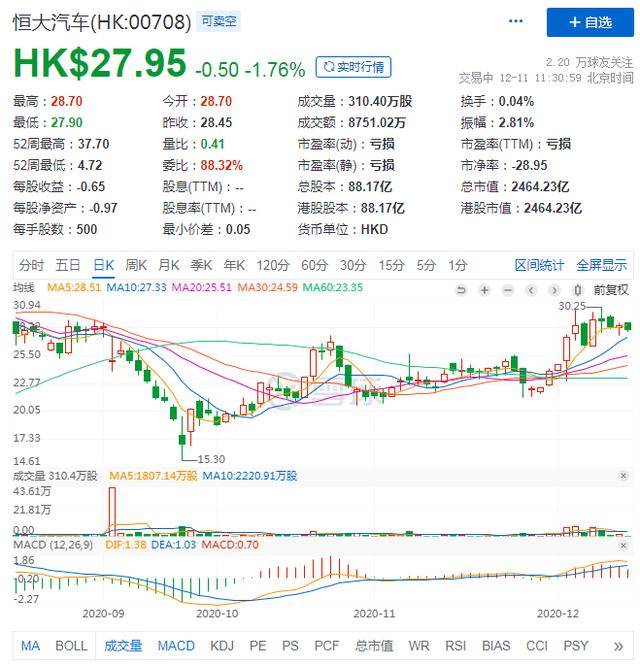Click the tall volume spike bar in 2020-09
The height and width of the screenshot is (664, 640).
(x=112, y=511)
